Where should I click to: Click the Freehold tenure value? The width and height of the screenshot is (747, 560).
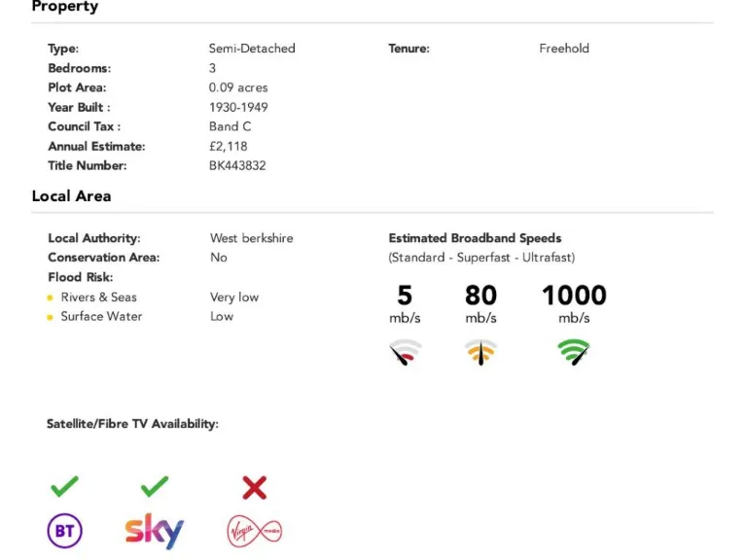pyautogui.click(x=564, y=49)
